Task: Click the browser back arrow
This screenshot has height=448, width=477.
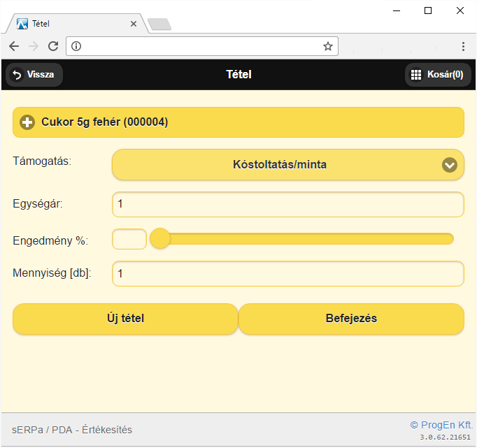Action: pyautogui.click(x=14, y=46)
